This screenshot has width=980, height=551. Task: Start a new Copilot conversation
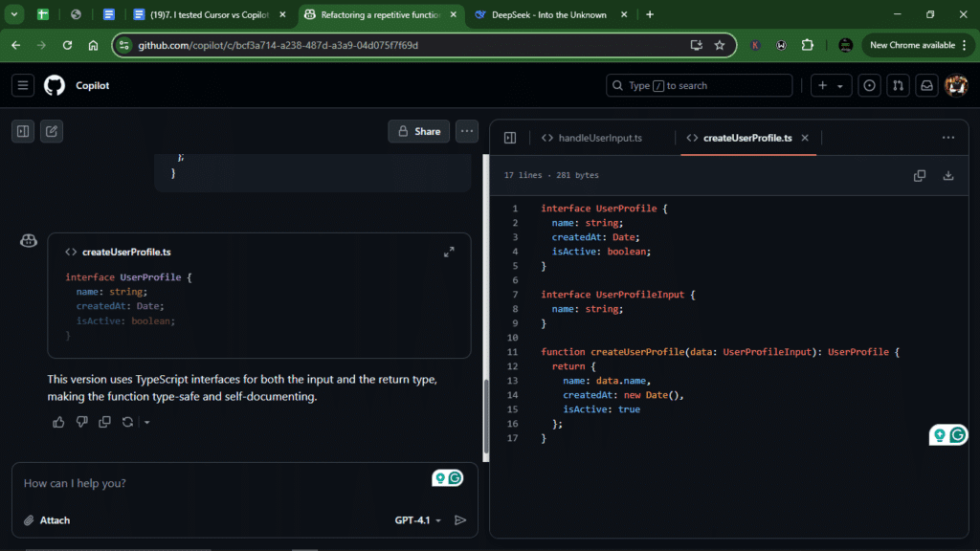coord(50,131)
